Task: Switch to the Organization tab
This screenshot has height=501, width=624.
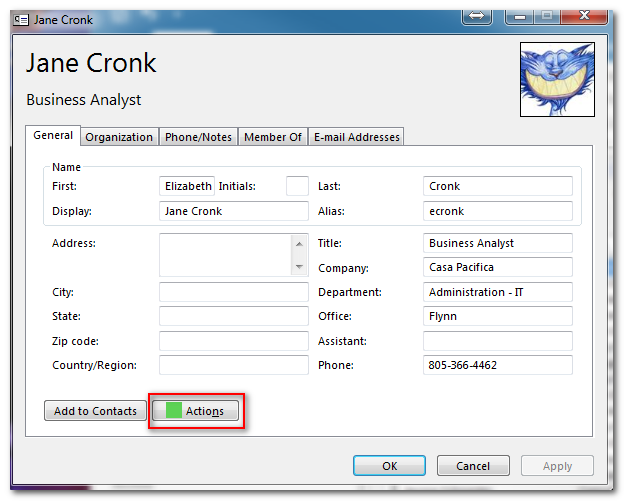Action: (119, 137)
